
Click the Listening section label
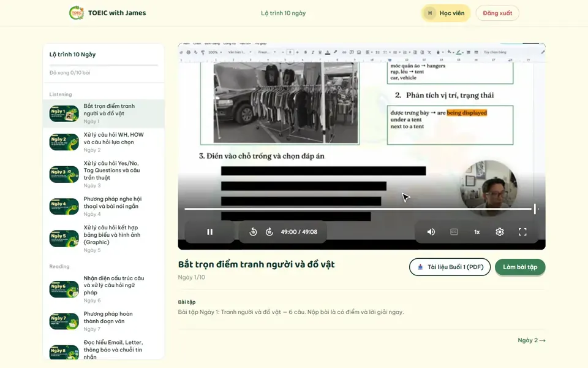[x=61, y=94]
